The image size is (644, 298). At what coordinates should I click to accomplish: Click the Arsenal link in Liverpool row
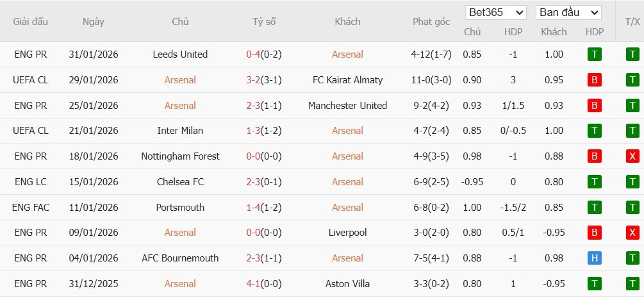click(x=180, y=233)
